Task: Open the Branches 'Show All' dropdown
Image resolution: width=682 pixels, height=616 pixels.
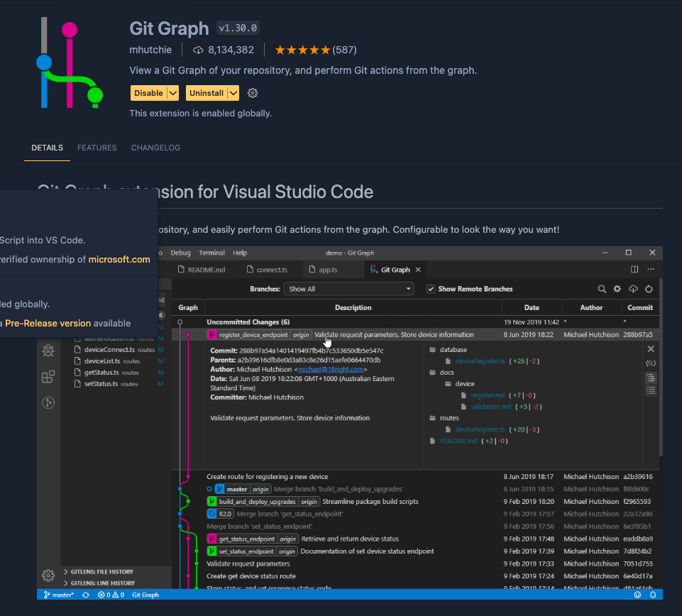Action: click(x=348, y=289)
